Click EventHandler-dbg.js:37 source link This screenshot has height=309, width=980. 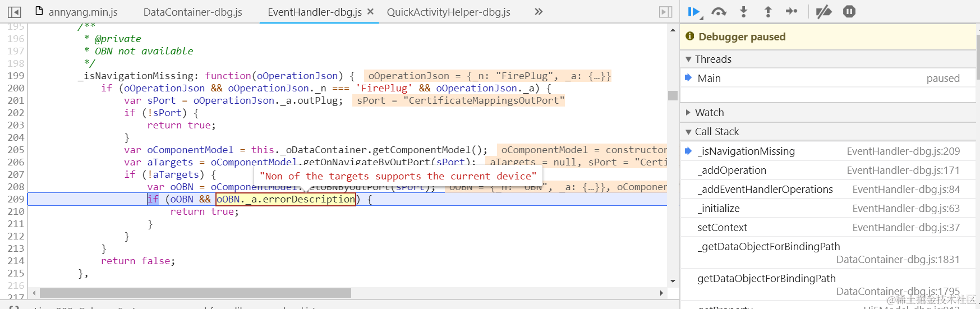tap(906, 227)
